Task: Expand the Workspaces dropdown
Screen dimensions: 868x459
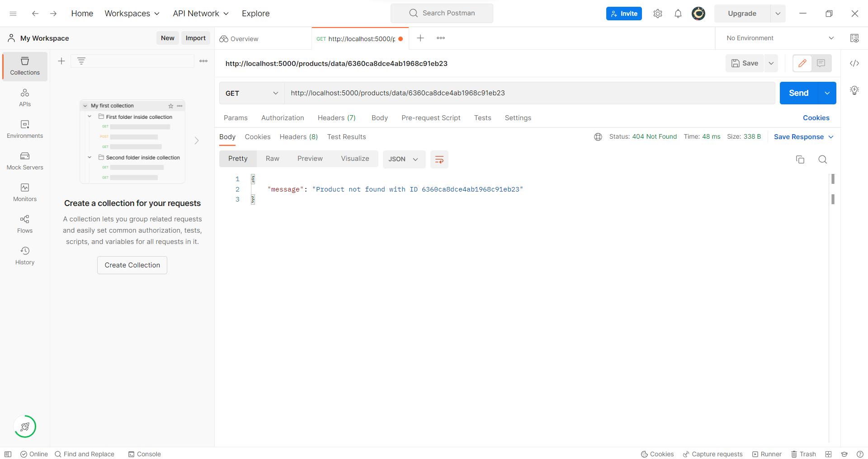Action: pos(132,14)
